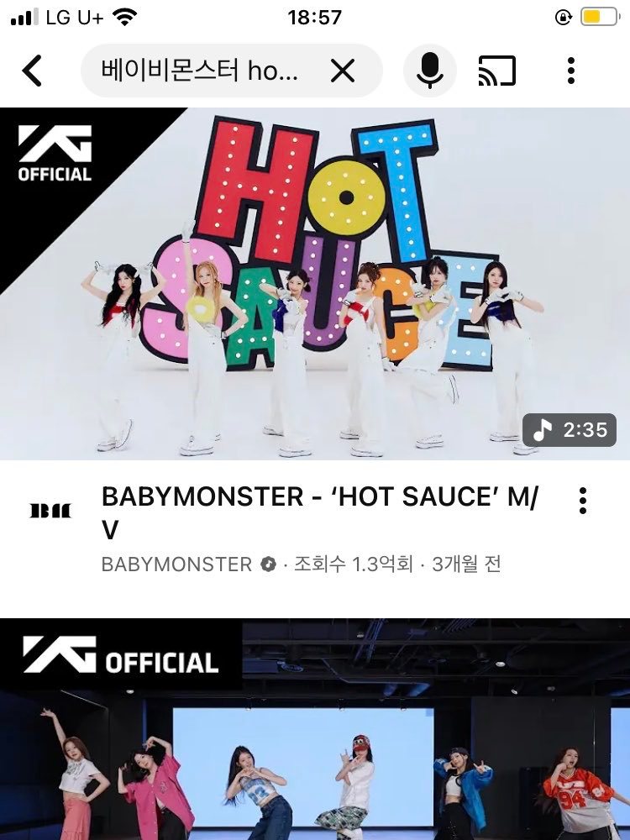Start voice search with the microphone
Image resolution: width=630 pixels, height=840 pixels.
429,71
